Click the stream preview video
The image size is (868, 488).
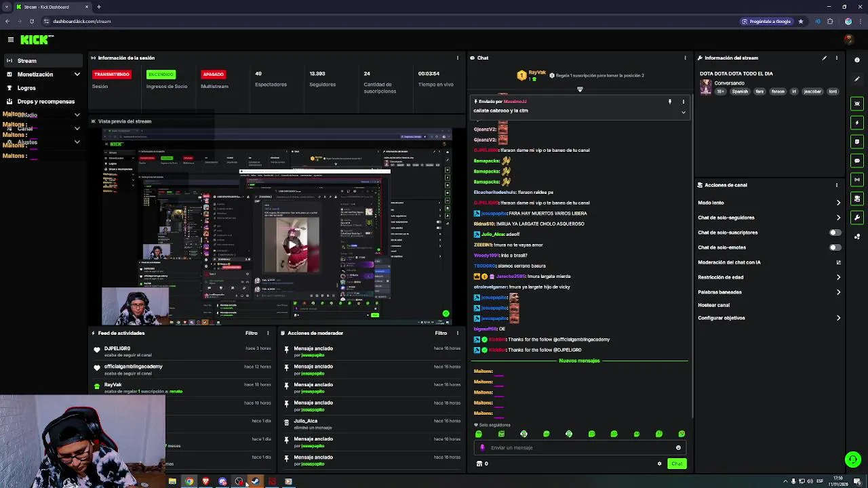click(x=277, y=227)
